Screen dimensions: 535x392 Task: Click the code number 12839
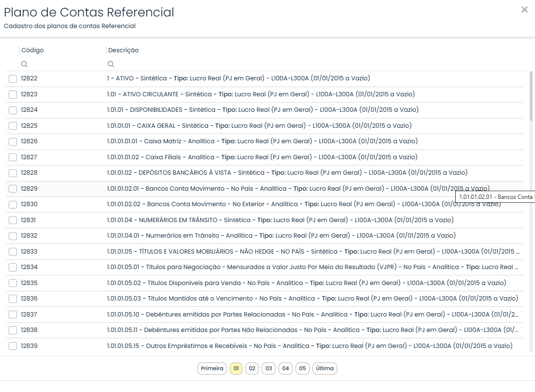[29, 346]
